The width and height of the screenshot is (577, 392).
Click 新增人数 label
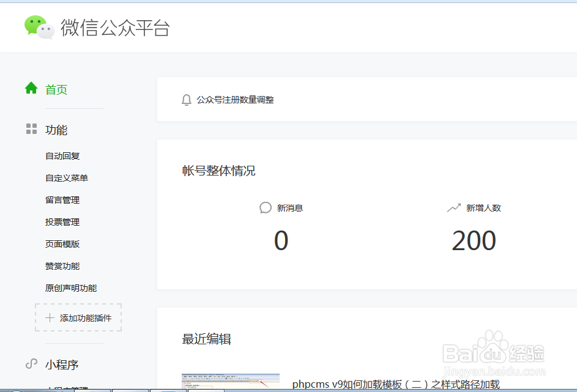pos(483,208)
